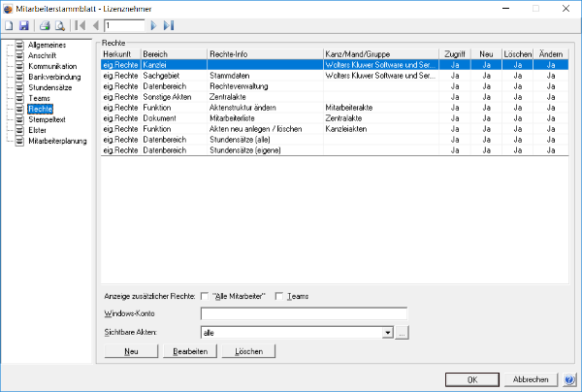582x392 pixels.
Task: Click the ellipsis button next to Sichtbare Akten
Action: (x=402, y=333)
